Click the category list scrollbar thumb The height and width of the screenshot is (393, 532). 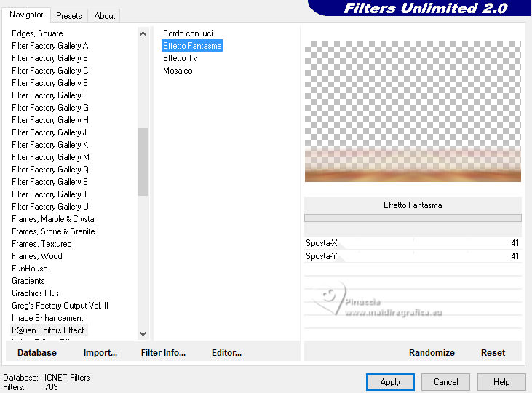[143, 162]
